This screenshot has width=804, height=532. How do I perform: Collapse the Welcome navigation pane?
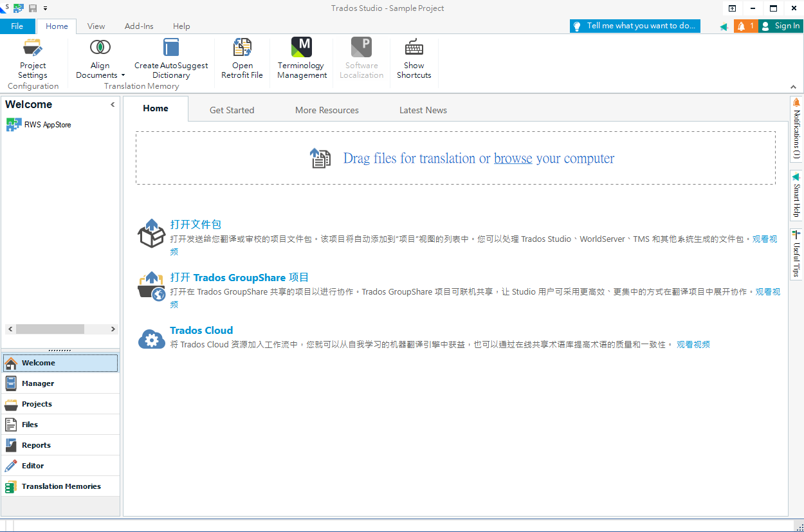pos(113,104)
